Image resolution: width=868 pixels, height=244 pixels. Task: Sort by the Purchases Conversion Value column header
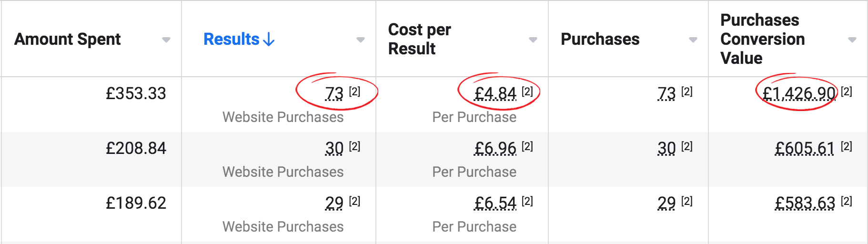coord(762,39)
